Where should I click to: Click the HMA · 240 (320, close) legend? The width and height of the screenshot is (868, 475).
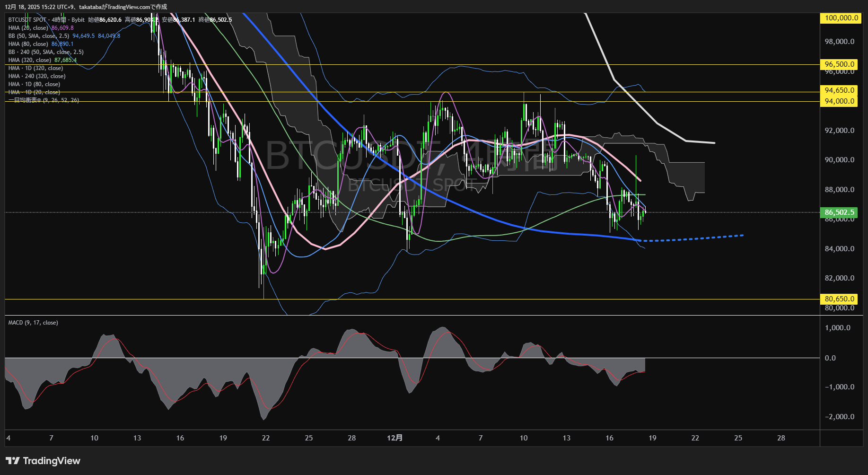[37, 76]
